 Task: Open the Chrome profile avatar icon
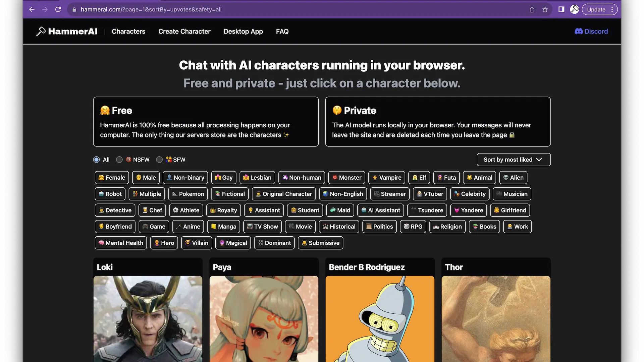(x=574, y=9)
